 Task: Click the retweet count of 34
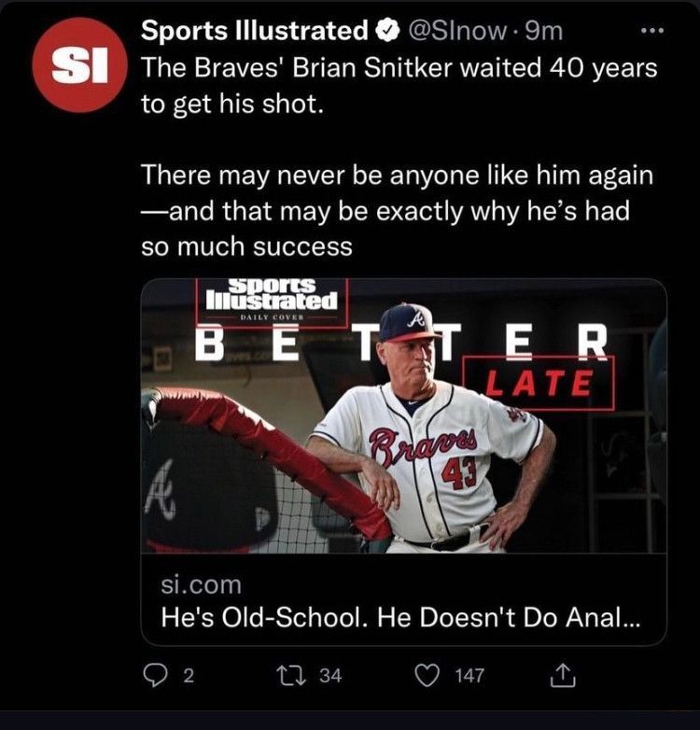point(330,676)
